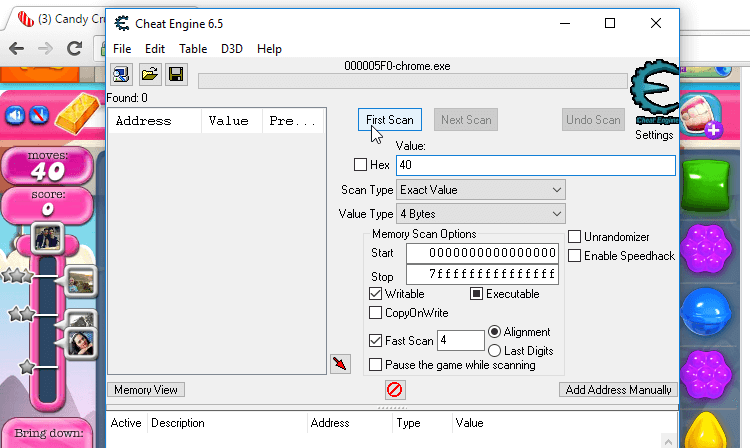750x448 pixels.
Task: Open the Table menu
Action: coord(193,49)
